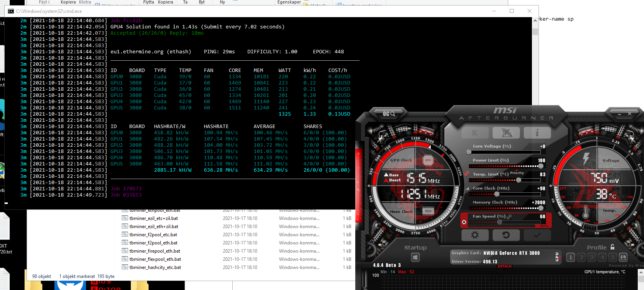Open fan user-define gear beside Fan Speed

coord(464,222)
